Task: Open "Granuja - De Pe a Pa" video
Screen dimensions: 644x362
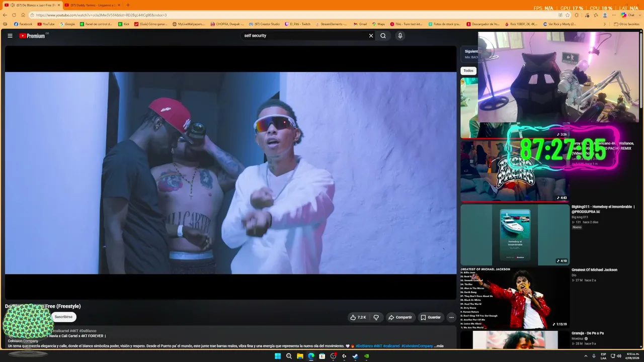Action: pos(588,333)
